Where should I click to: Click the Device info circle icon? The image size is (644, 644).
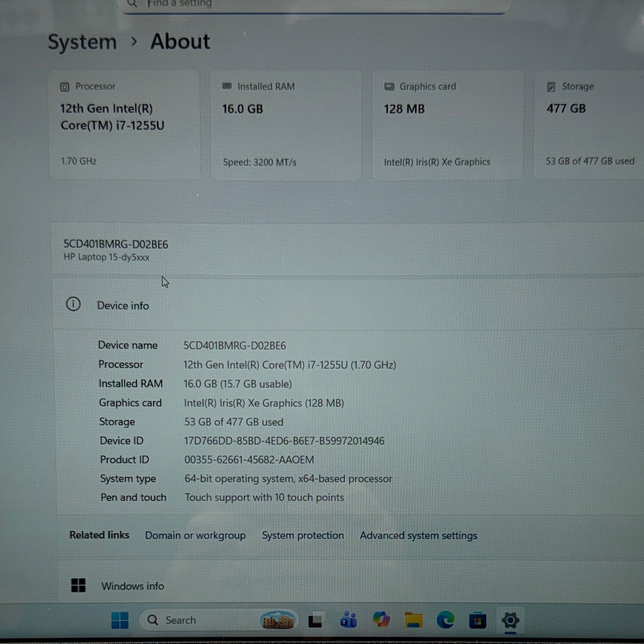[73, 304]
